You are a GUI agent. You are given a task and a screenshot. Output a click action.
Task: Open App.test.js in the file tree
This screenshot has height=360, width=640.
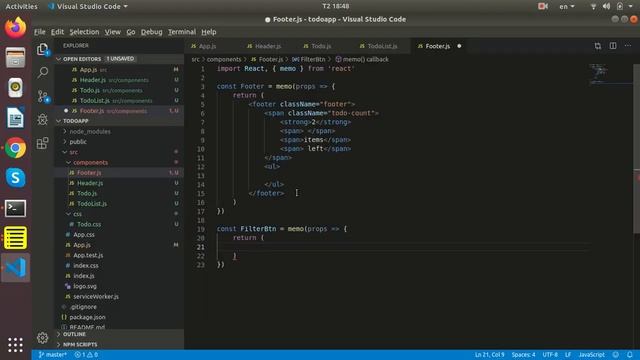[x=88, y=255]
